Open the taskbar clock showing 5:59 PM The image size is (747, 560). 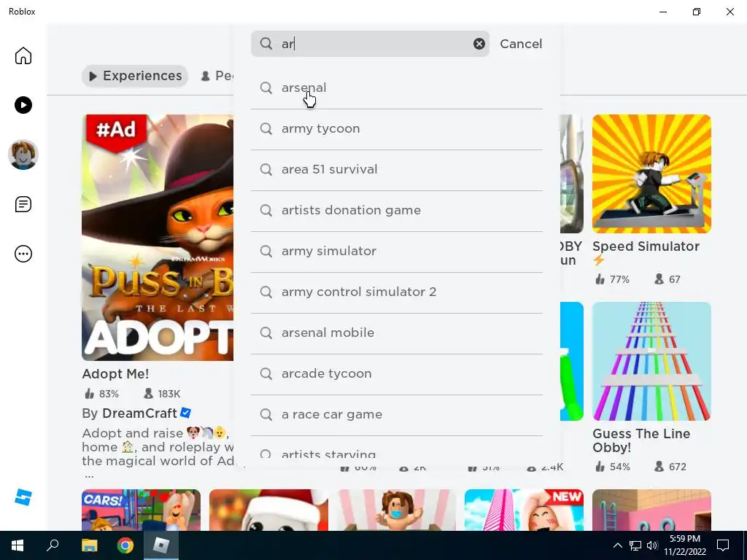pos(685,545)
